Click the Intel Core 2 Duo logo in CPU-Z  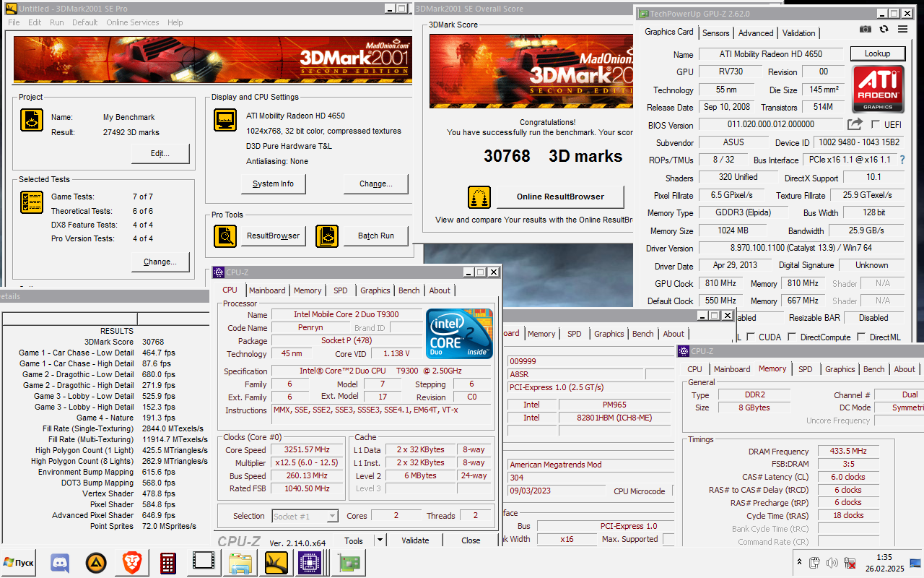point(459,334)
